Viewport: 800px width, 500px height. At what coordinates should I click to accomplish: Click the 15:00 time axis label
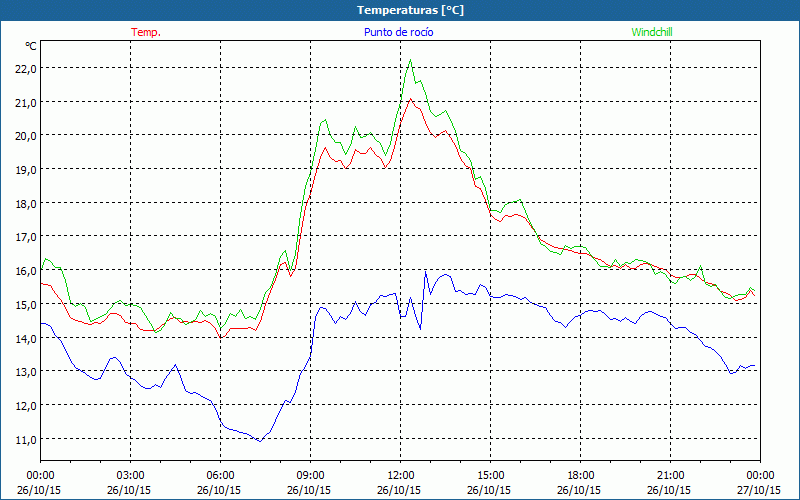point(491,476)
